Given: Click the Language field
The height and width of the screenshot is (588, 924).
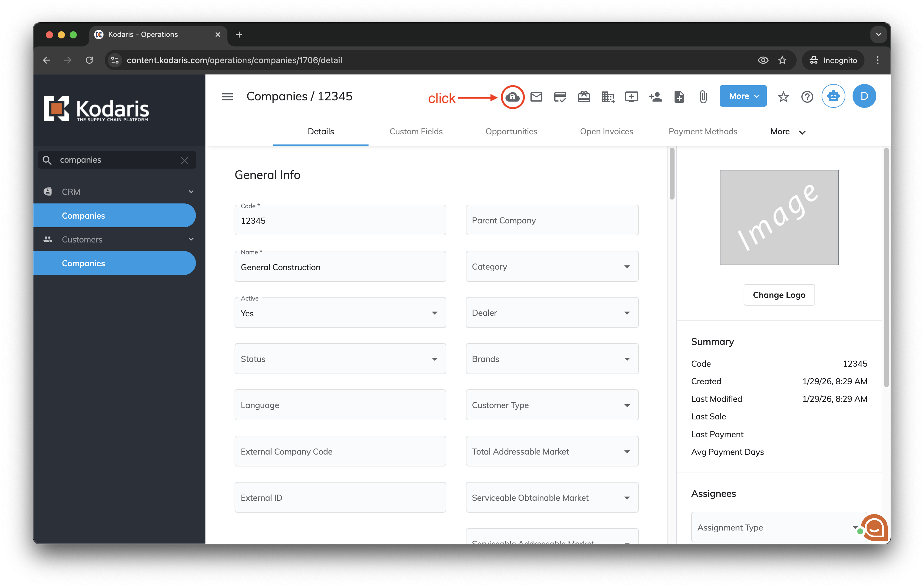Looking at the screenshot, I should pos(340,405).
